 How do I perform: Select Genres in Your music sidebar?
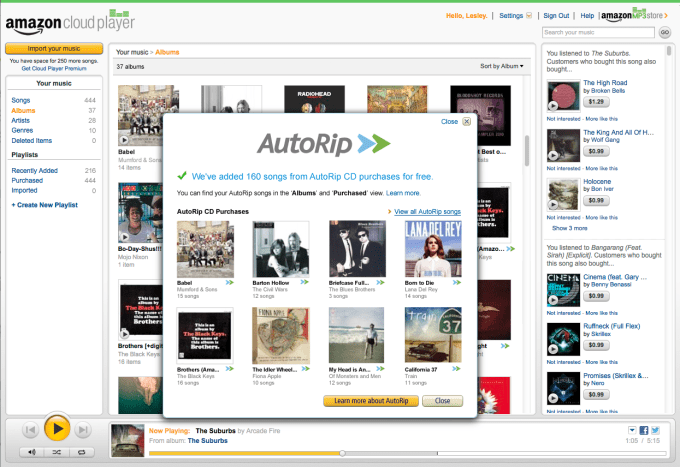22,131
